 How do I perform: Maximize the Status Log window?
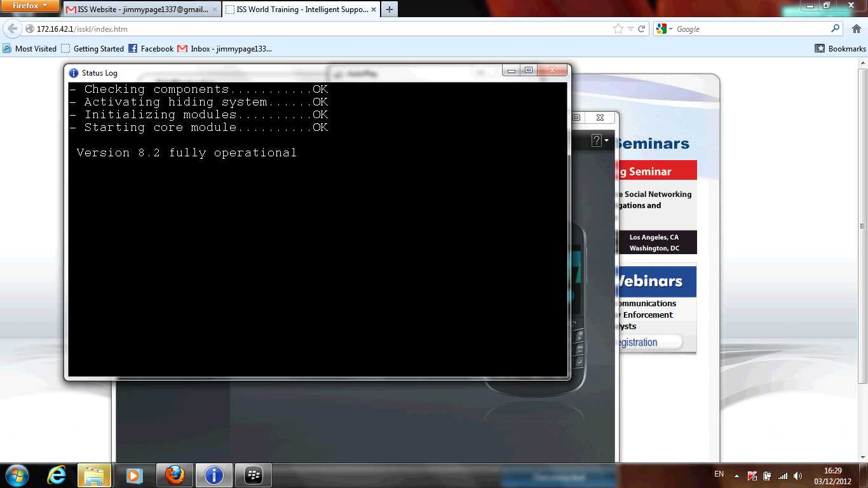click(528, 70)
